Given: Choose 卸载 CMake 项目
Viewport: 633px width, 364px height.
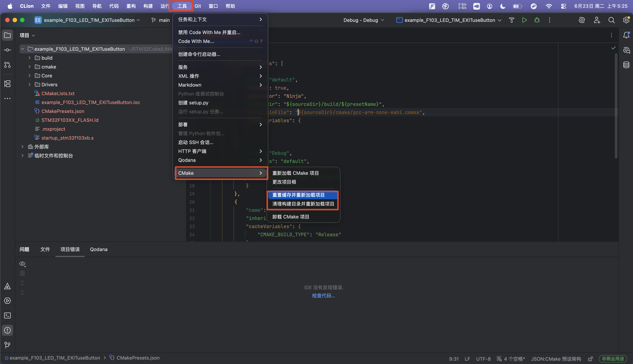Looking at the screenshot, I should (x=303, y=217).
